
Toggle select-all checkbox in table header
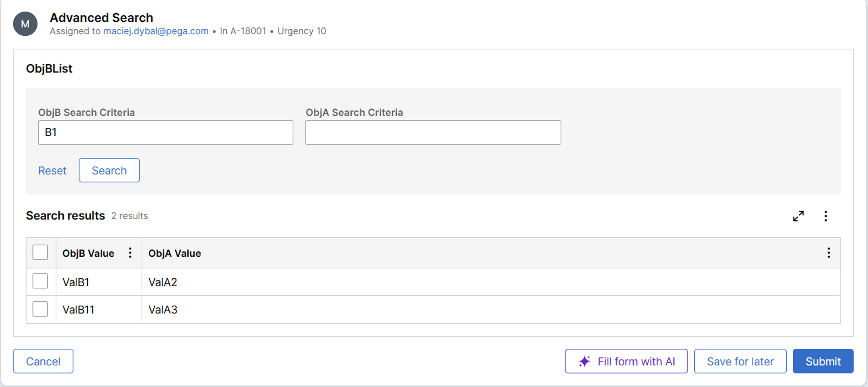click(40, 253)
